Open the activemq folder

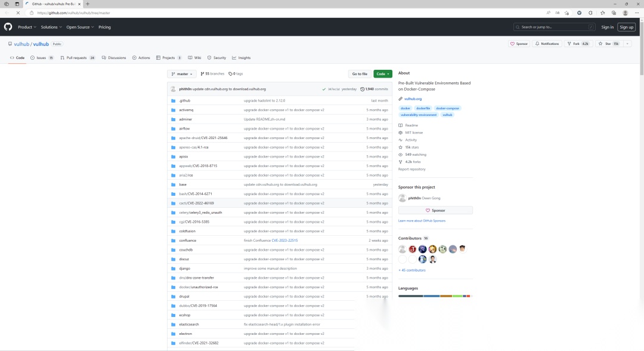[186, 110]
